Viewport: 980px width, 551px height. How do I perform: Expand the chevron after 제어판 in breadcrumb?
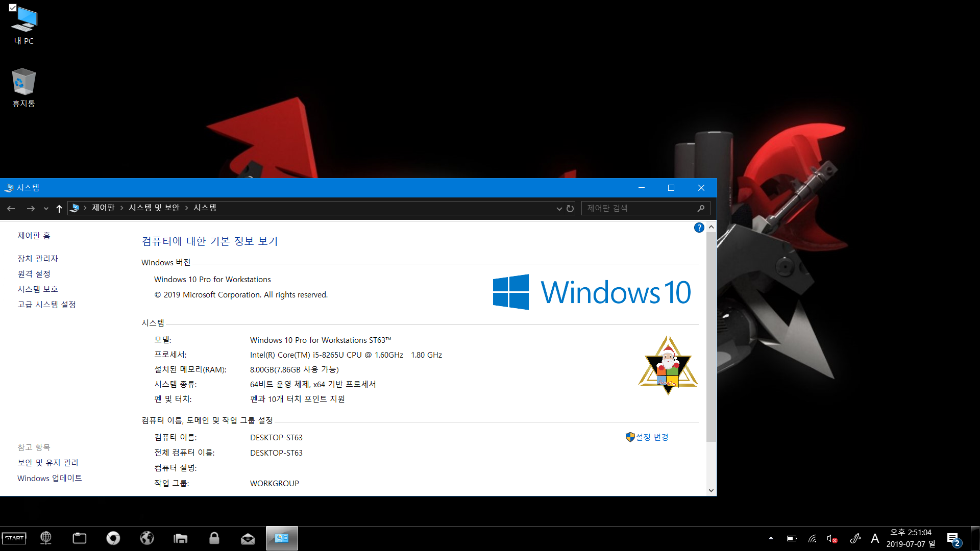tap(121, 208)
